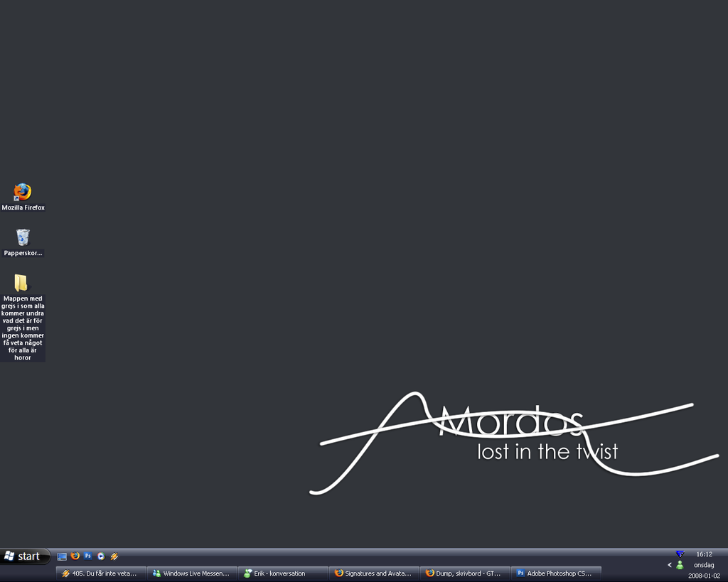Image resolution: width=728 pixels, height=582 pixels.
Task: Click the taskbar clock showing 16:12
Action: 704,554
